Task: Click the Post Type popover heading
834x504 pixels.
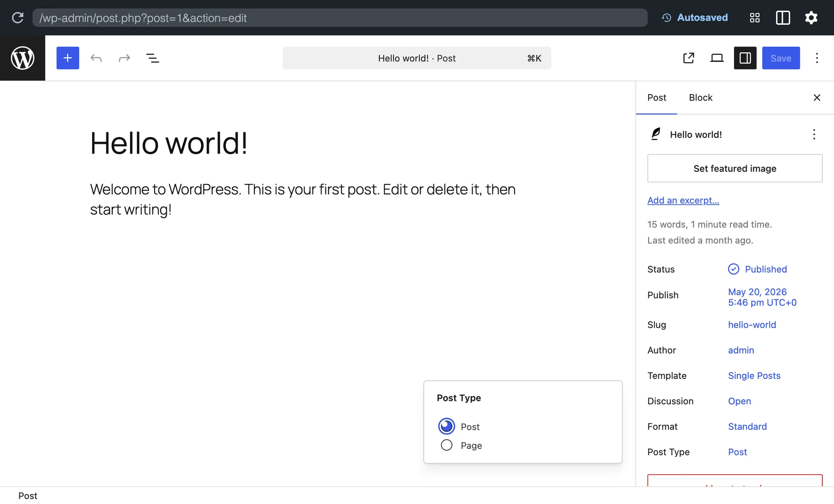Action: point(459,398)
